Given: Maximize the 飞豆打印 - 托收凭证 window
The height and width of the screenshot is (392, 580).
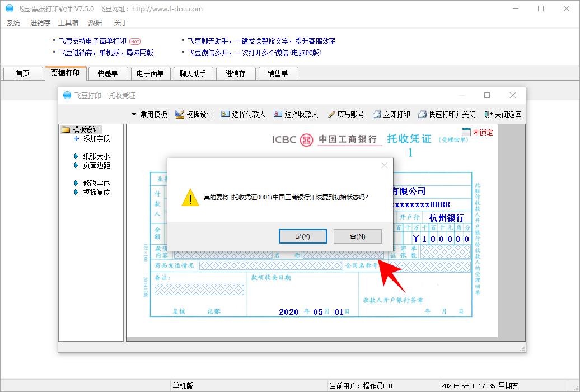Looking at the screenshot, I should (x=487, y=95).
